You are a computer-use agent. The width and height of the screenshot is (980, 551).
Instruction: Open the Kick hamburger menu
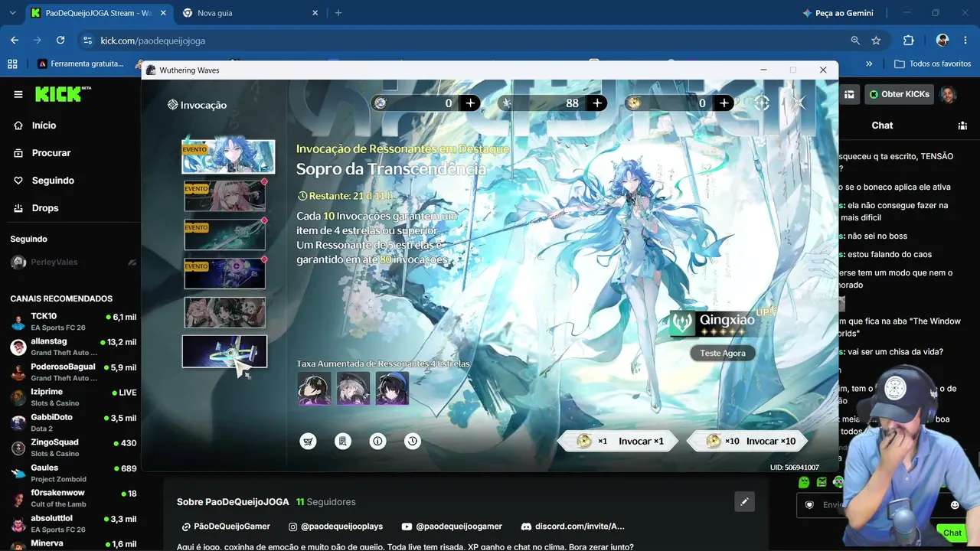[18, 94]
